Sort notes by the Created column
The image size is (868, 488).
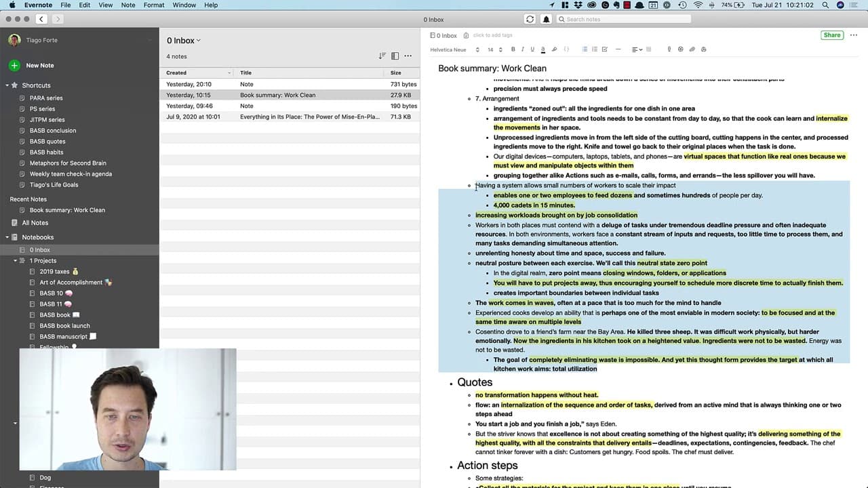coord(197,73)
